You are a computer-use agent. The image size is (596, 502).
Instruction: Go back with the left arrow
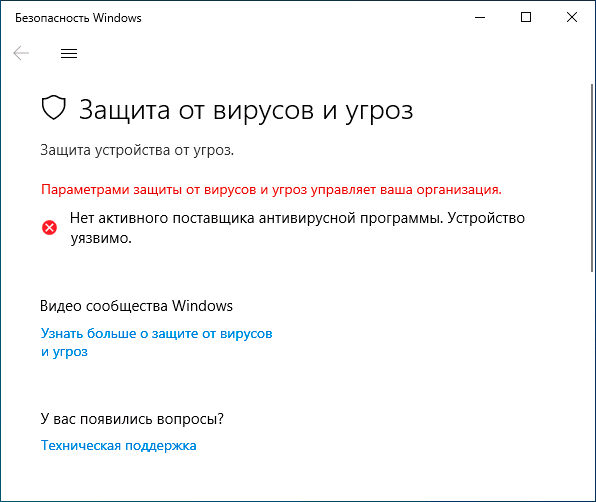(21, 53)
